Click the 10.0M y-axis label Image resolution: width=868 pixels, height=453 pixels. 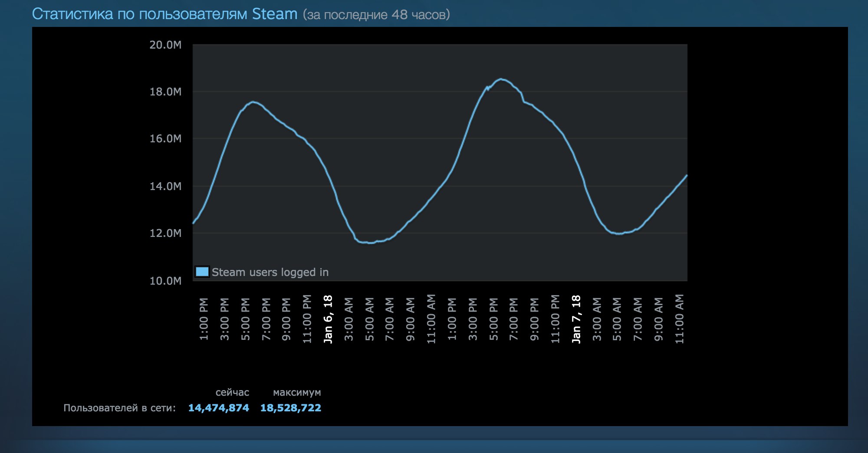coord(165,281)
